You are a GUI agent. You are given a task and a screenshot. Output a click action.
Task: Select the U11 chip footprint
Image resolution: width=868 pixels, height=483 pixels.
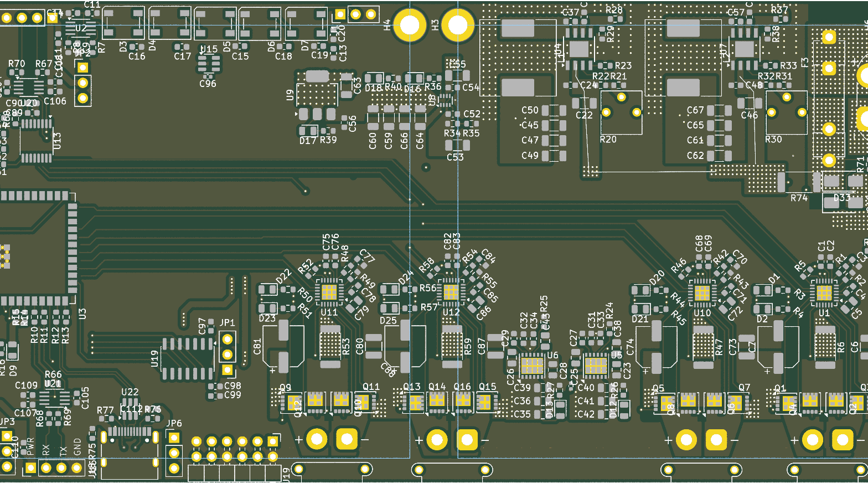(x=329, y=292)
